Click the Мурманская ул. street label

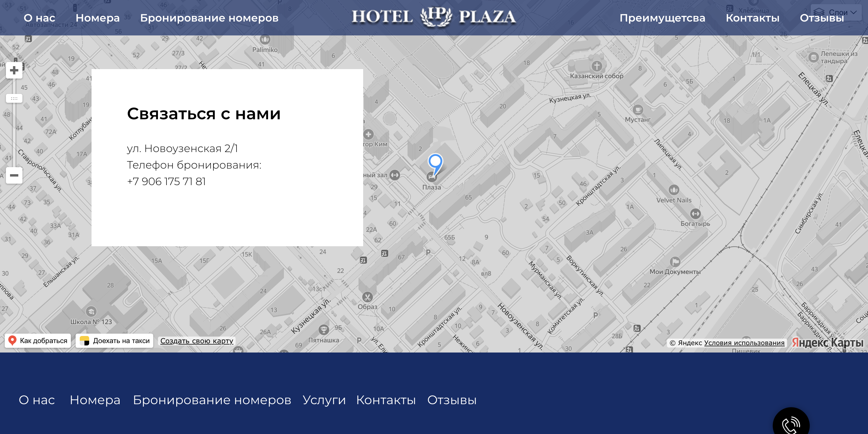click(x=545, y=280)
